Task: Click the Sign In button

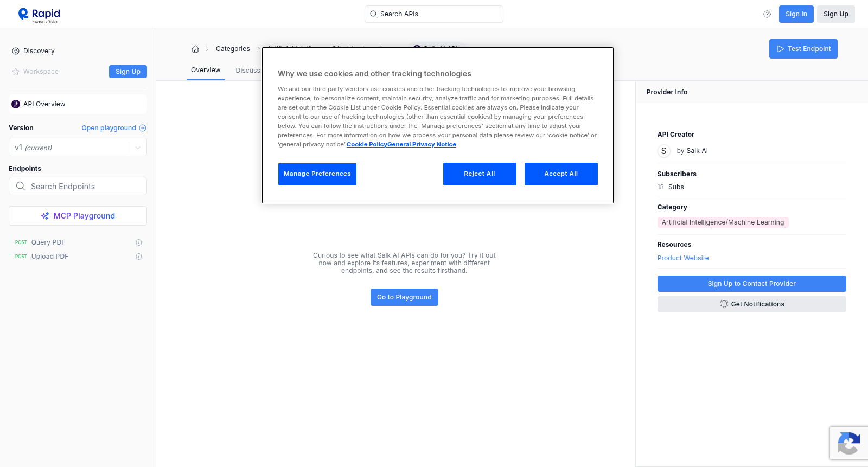Action: click(x=796, y=14)
